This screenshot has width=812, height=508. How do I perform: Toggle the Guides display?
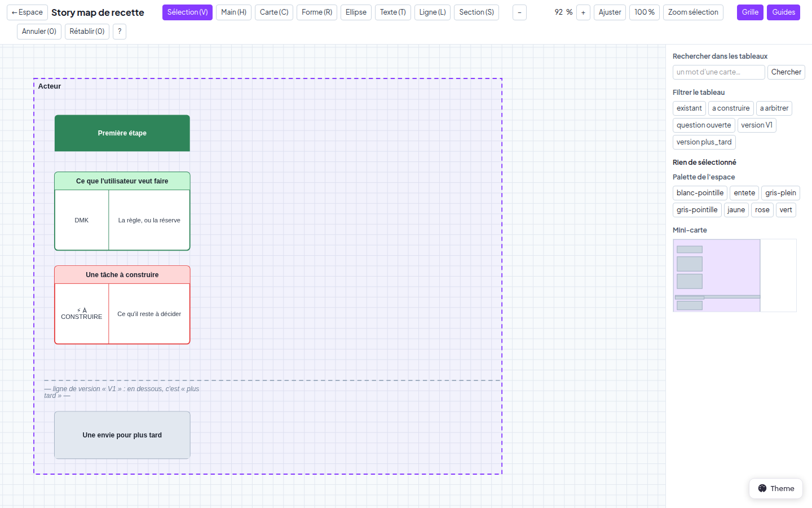(783, 12)
